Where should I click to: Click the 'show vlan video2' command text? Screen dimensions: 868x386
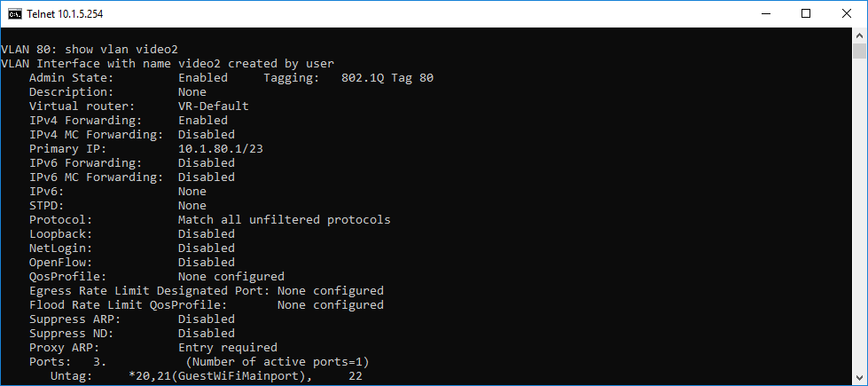[x=121, y=50]
